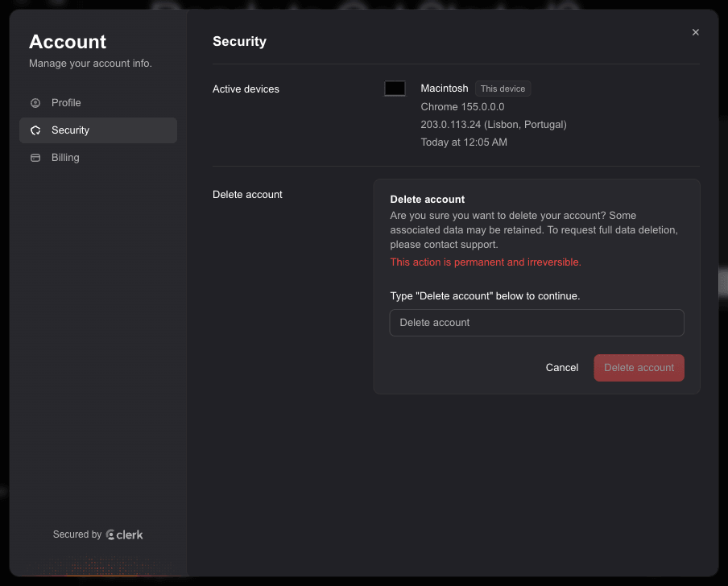Close the Account dialog with X
728x586 pixels.
tap(695, 32)
